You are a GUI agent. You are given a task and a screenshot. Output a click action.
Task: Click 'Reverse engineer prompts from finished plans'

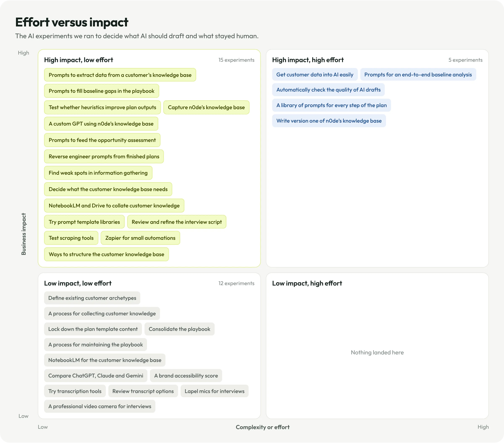(104, 157)
